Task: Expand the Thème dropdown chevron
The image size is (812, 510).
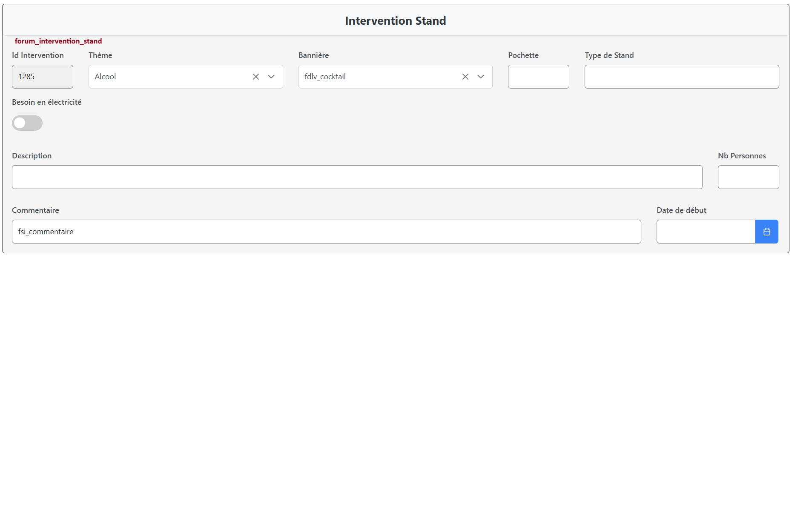Action: 271,77
